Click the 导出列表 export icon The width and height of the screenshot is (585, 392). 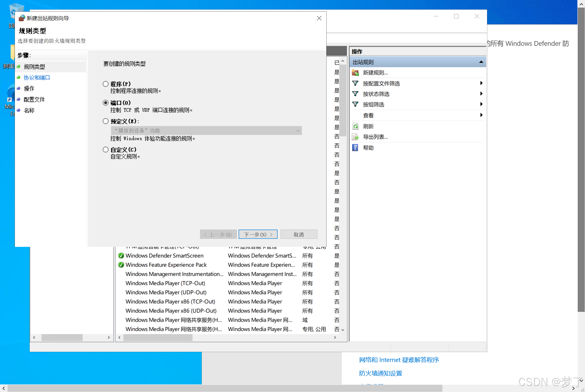(x=355, y=137)
